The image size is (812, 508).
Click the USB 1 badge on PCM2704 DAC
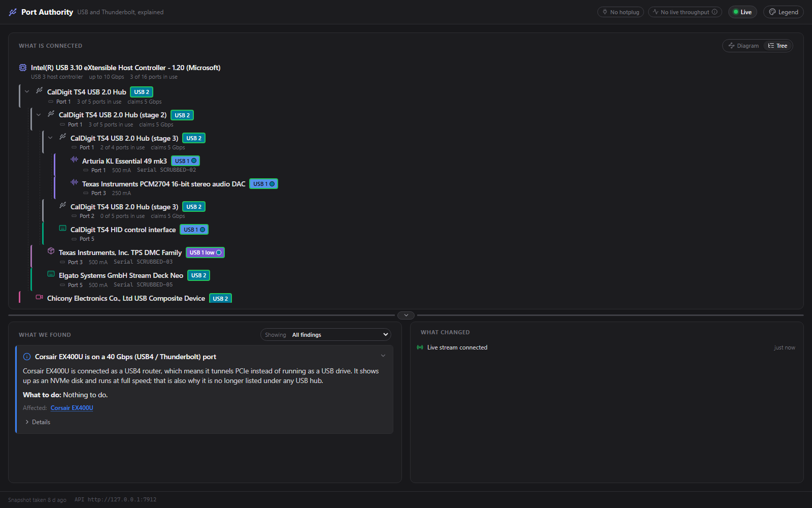pos(263,184)
